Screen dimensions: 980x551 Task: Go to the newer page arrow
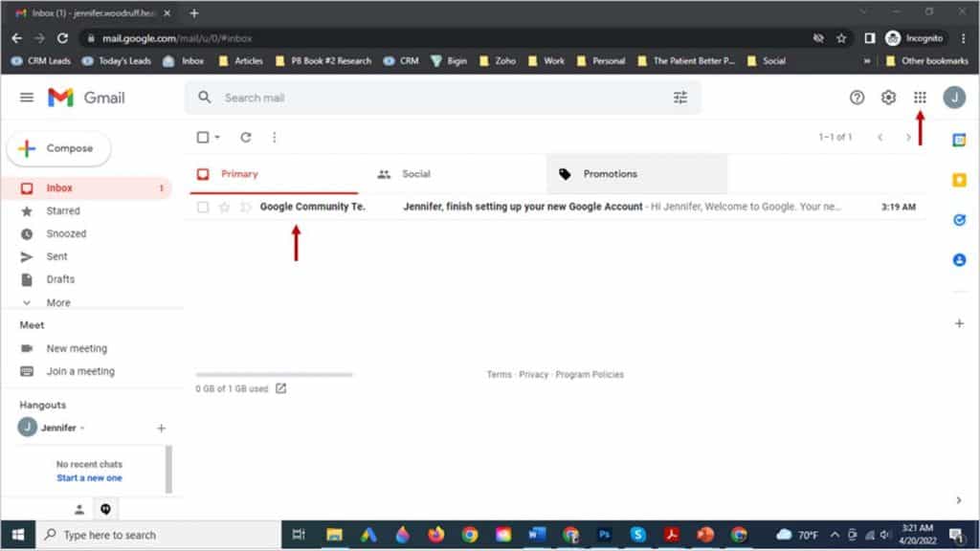tap(880, 138)
